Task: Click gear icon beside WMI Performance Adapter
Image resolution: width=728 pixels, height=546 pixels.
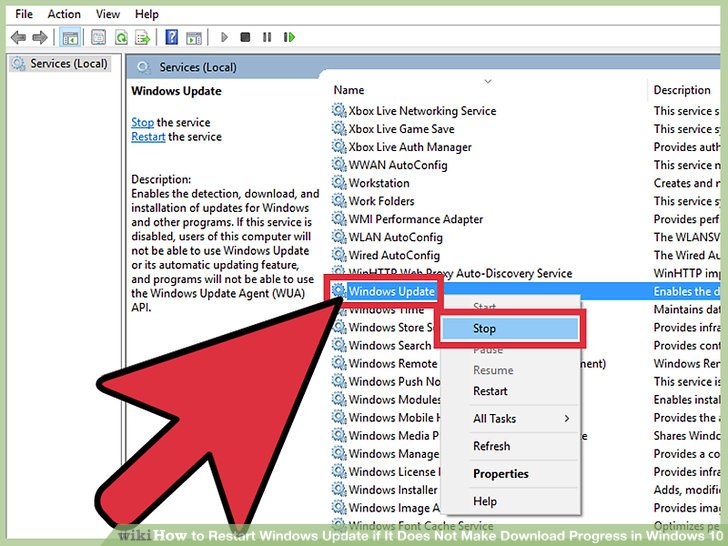Action: point(339,219)
